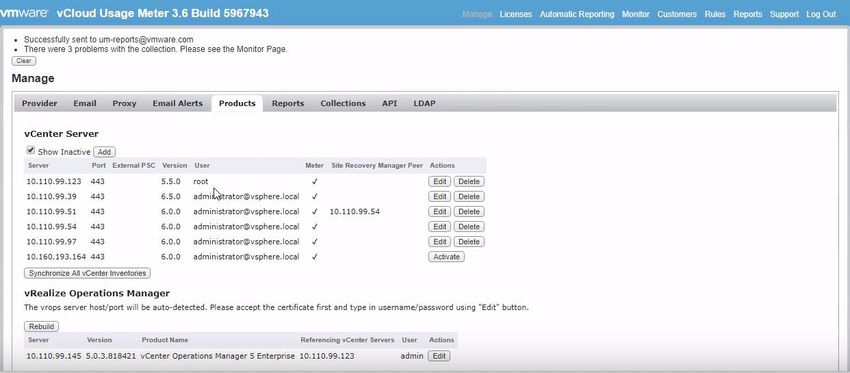The image size is (850, 373).
Task: Edit vCenter server 10.110.99.97
Action: [x=440, y=242]
